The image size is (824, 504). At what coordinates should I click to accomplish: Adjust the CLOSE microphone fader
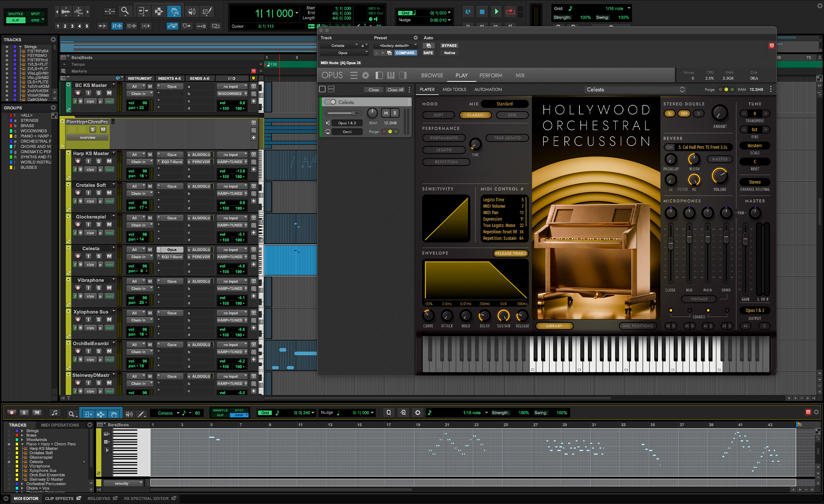pyautogui.click(x=670, y=242)
